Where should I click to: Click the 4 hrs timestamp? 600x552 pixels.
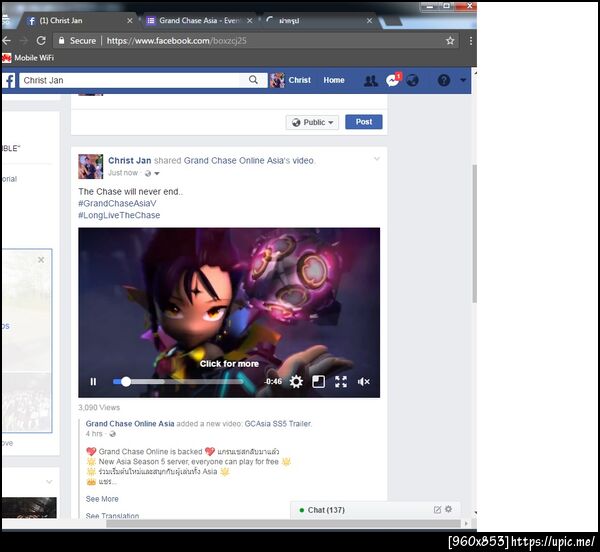(94, 434)
